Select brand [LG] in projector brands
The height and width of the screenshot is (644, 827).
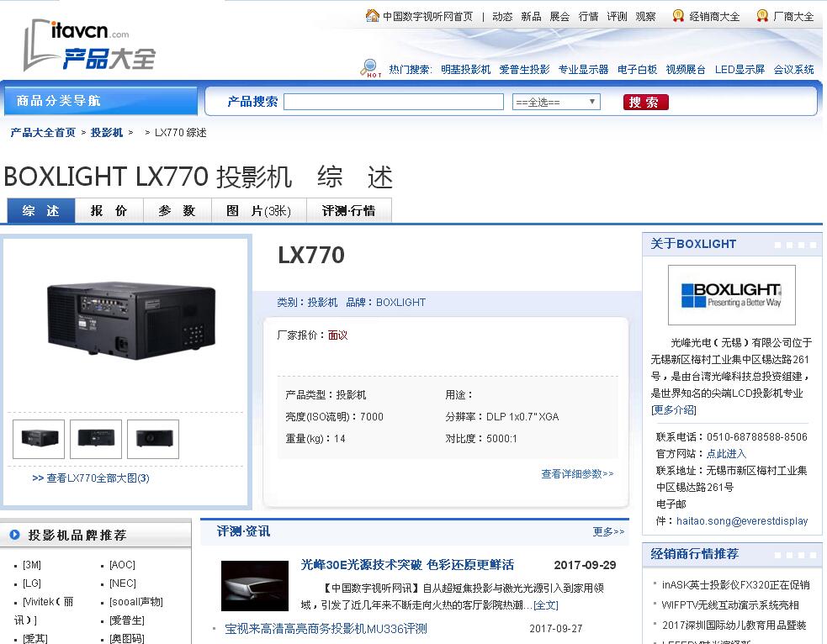(32, 583)
